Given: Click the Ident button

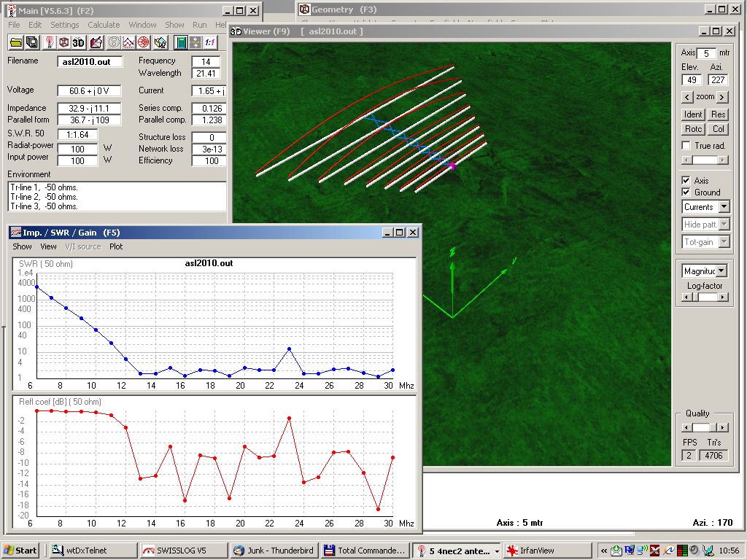Looking at the screenshot, I should click(693, 114).
